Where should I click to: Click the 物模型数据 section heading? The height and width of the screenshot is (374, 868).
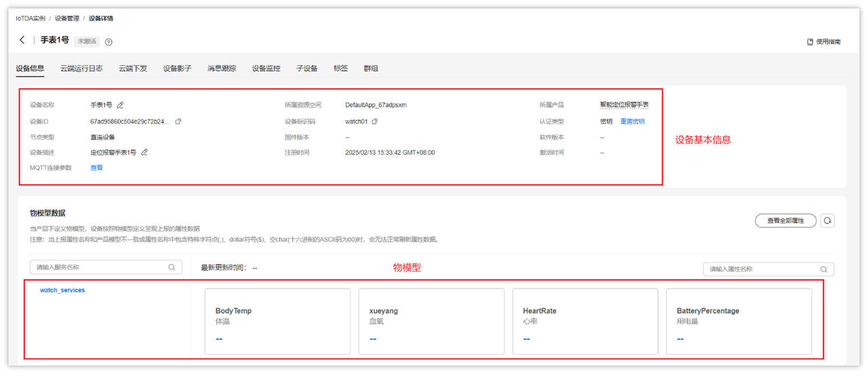(47, 213)
